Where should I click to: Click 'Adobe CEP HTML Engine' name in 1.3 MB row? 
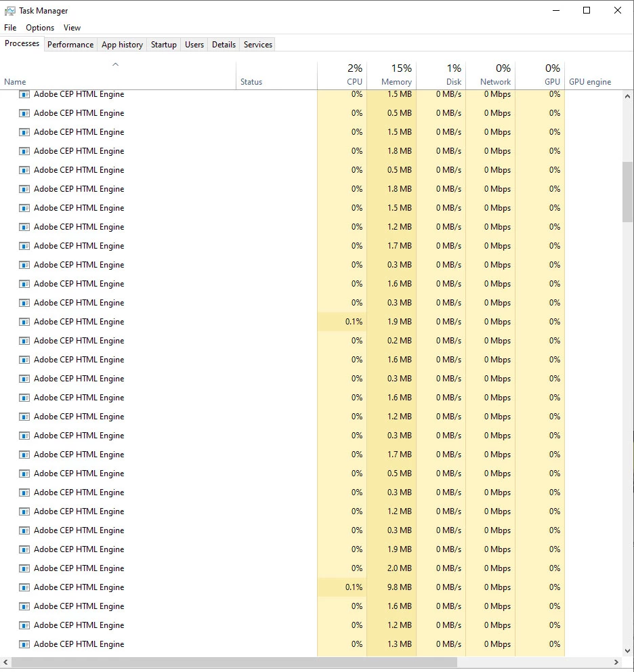coord(79,644)
